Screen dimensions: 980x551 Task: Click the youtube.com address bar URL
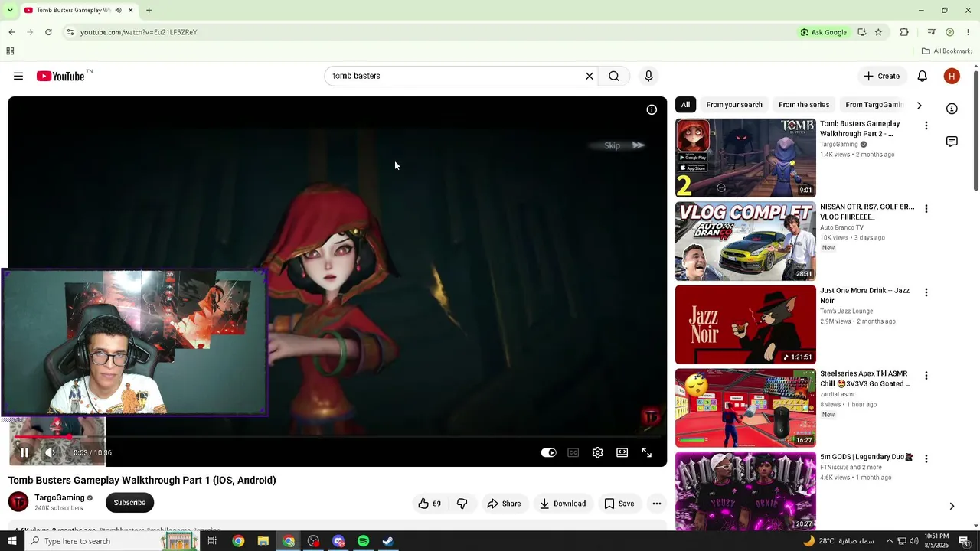[139, 32]
